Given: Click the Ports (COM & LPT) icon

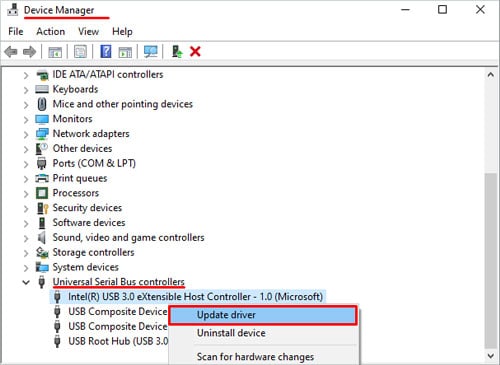Looking at the screenshot, I should tap(42, 163).
